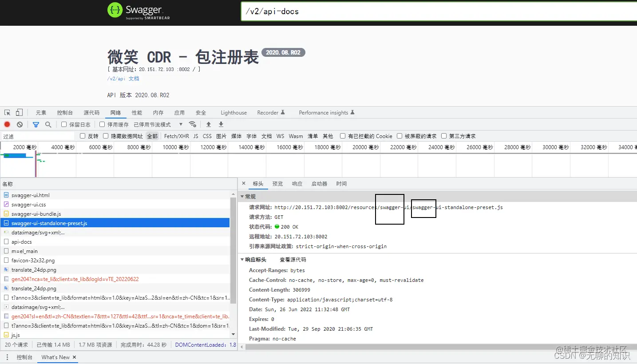Stop recording the network log
This screenshot has width=637, height=364.
pyautogui.click(x=7, y=125)
